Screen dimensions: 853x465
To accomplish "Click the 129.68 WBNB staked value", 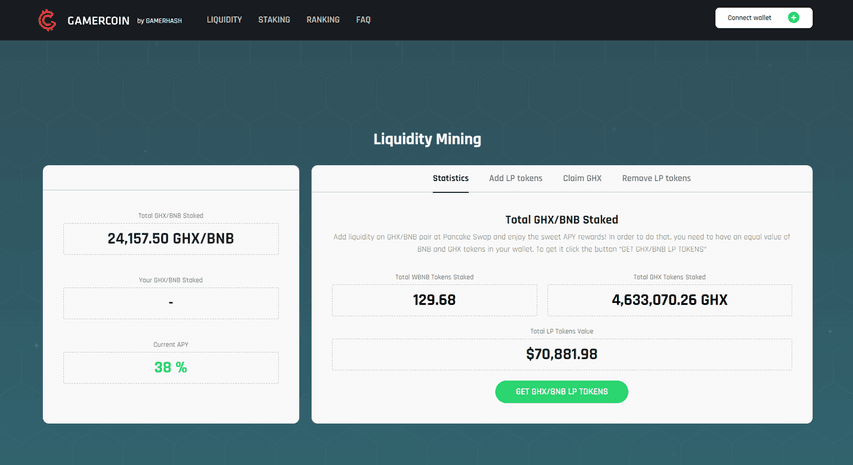I will point(434,300).
